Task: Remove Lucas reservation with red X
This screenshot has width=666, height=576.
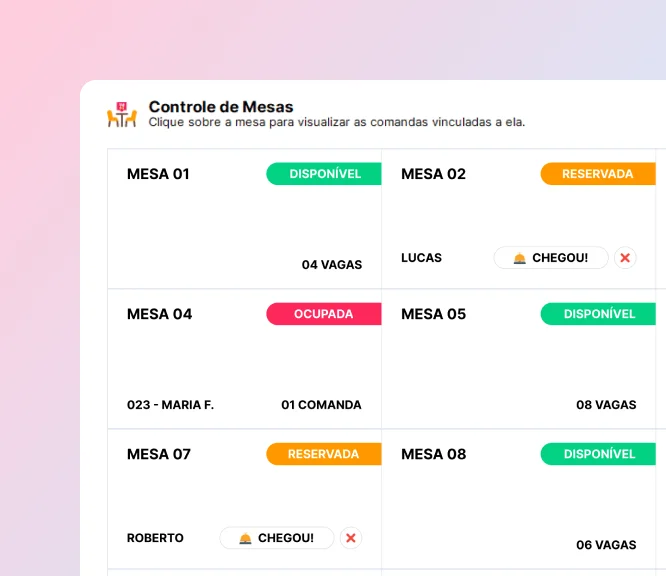Action: pos(625,258)
